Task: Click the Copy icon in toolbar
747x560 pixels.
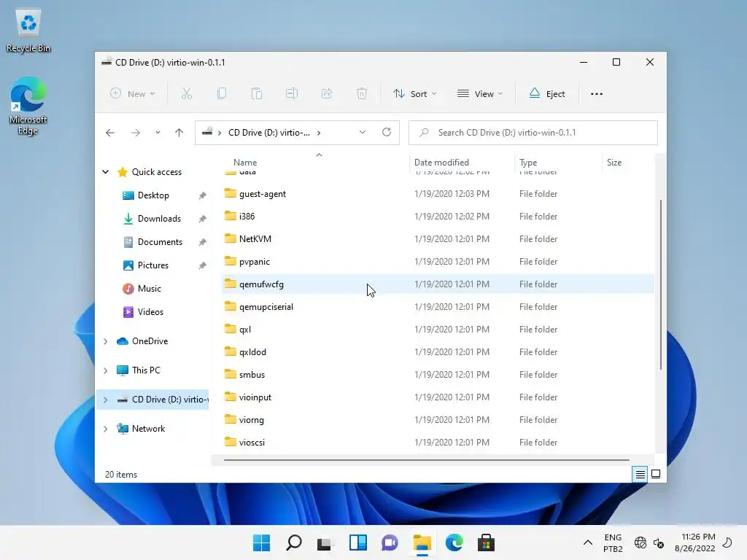Action: click(x=222, y=94)
